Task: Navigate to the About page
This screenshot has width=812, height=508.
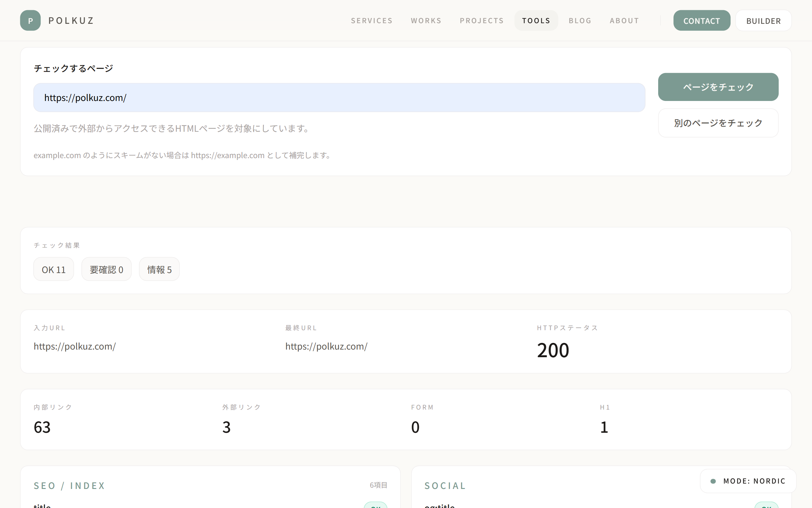Action: pos(625,21)
